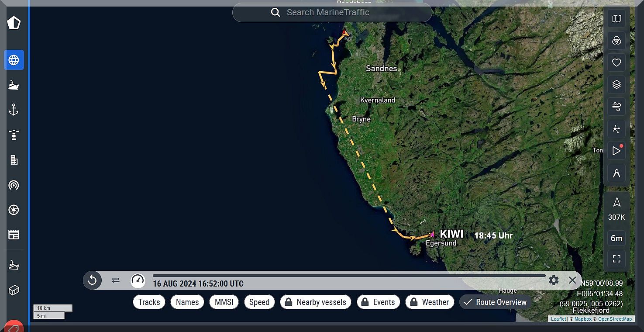Click the Search MarineTraffic field
This screenshot has height=332, width=644.
pos(332,12)
